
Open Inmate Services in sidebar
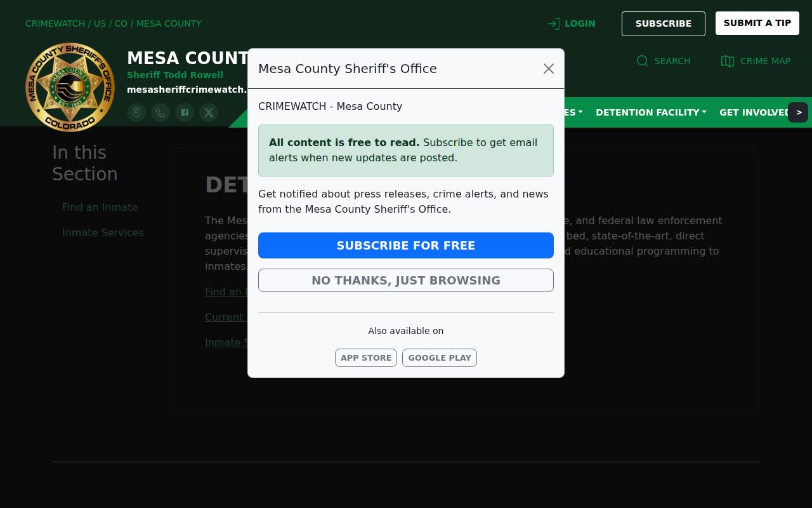[x=103, y=232]
